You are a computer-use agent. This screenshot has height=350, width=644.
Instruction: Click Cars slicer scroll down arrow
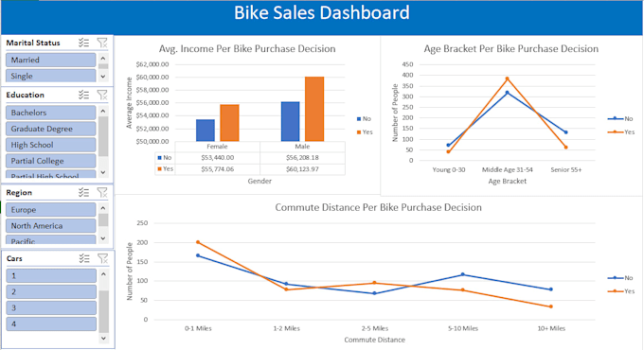point(103,339)
